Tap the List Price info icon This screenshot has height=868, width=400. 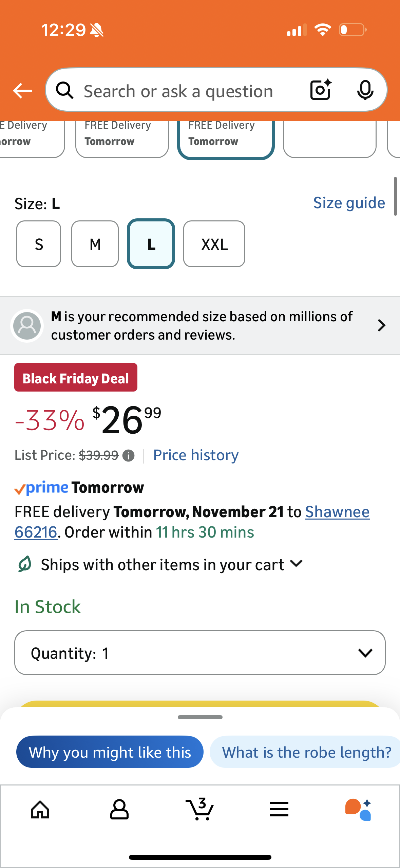pyautogui.click(x=128, y=456)
